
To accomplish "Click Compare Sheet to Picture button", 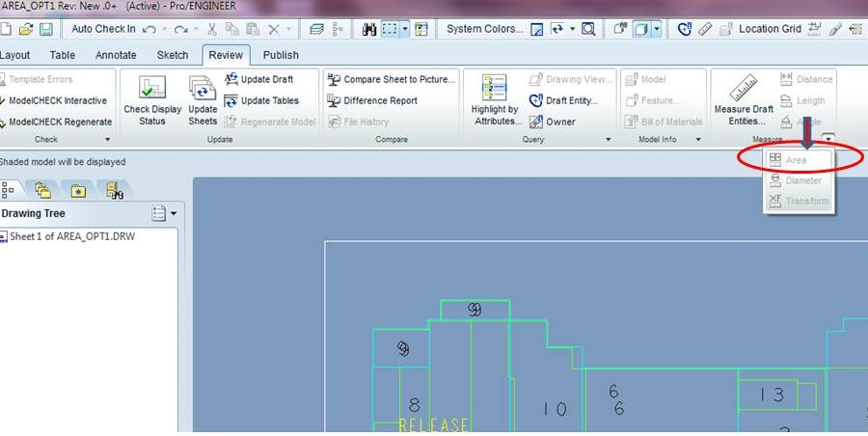I will pos(392,79).
